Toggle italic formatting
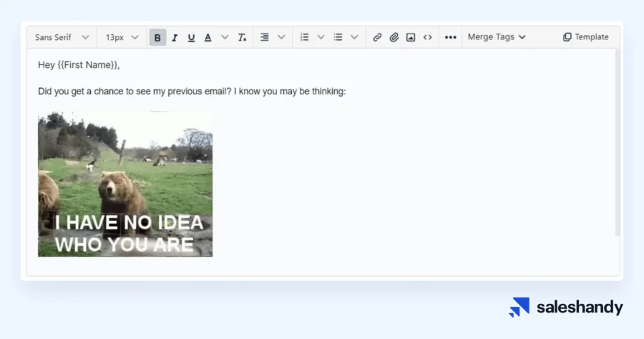 pos(175,37)
